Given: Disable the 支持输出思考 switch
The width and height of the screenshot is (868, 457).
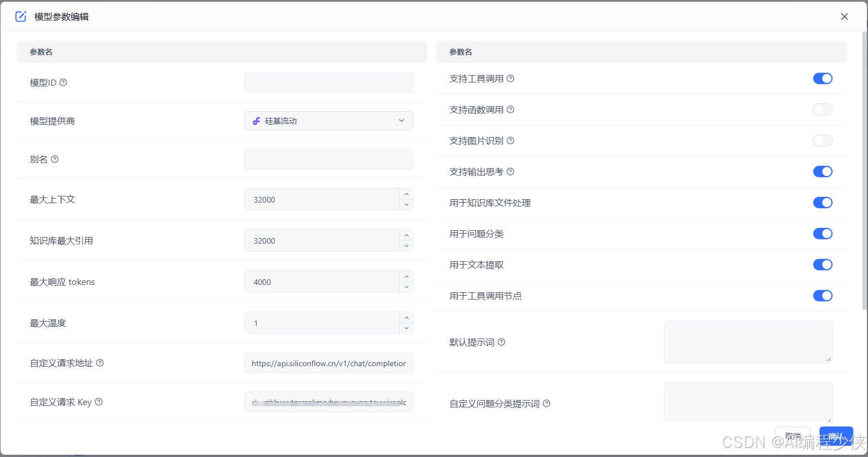Looking at the screenshot, I should tap(822, 172).
